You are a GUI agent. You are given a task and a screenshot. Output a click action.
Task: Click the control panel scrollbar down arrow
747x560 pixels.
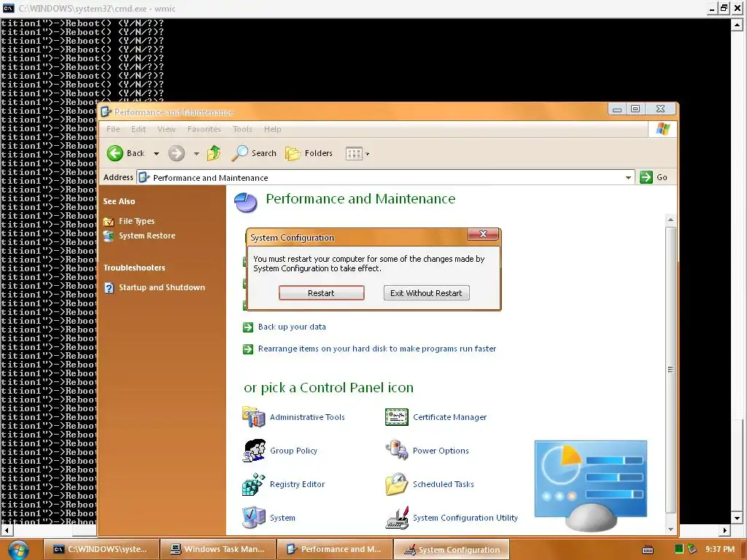[x=671, y=529]
